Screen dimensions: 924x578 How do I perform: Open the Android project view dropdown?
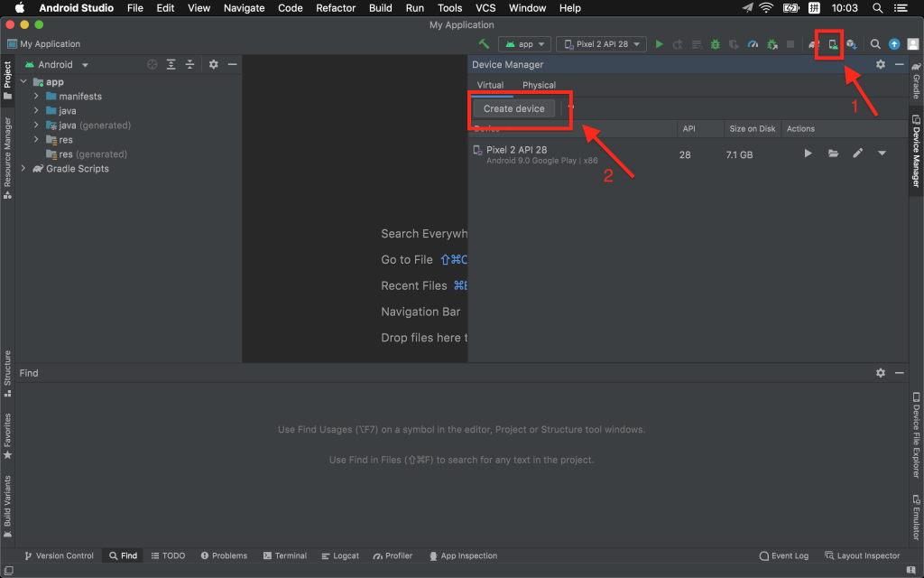pos(57,64)
